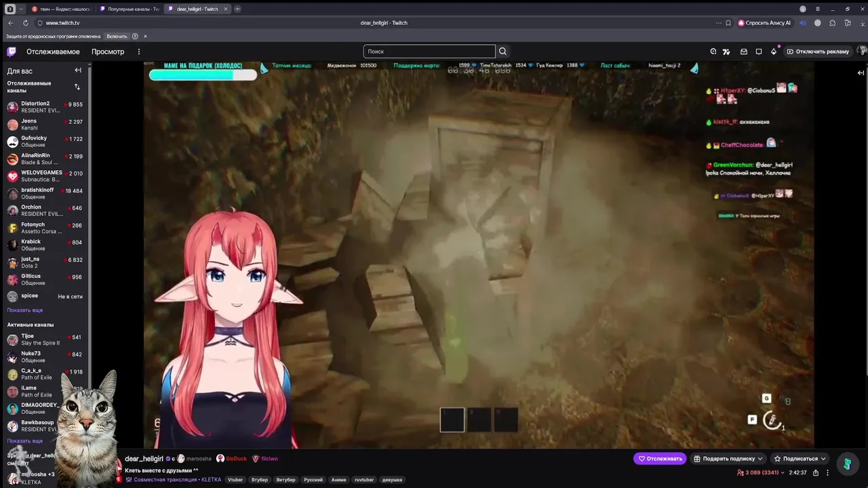Click browser back arrow
Viewport: 868px width, 488px height.
click(x=10, y=23)
